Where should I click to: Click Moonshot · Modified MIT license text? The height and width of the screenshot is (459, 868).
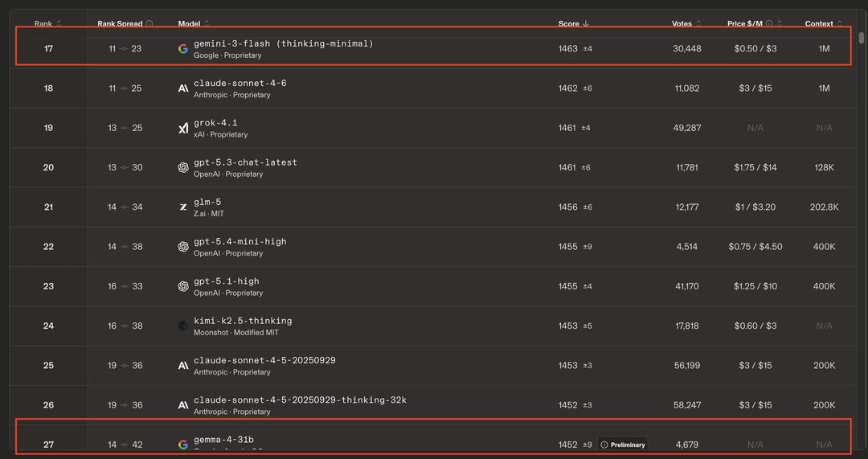[x=235, y=333]
